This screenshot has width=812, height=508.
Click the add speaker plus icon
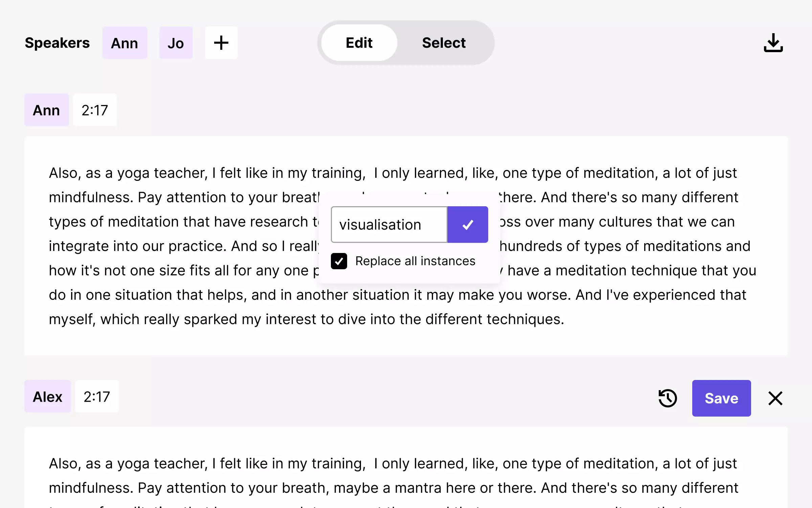pyautogui.click(x=220, y=42)
